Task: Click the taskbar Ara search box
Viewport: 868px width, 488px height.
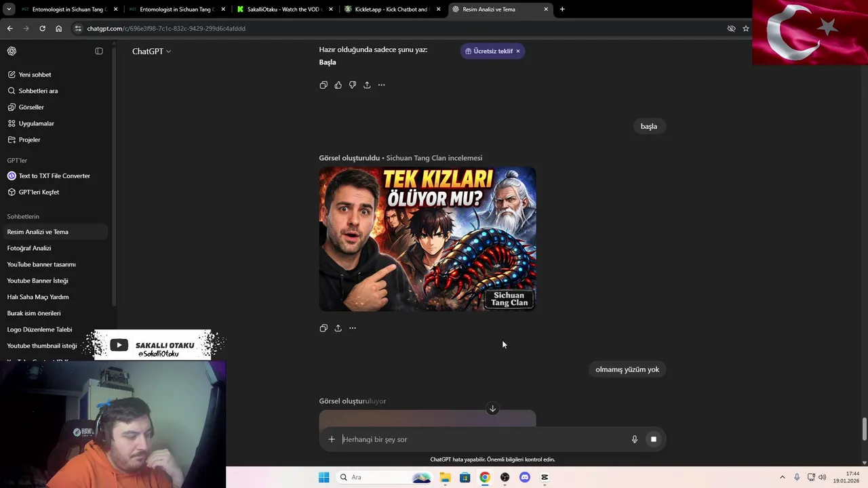Action: pyautogui.click(x=384, y=477)
